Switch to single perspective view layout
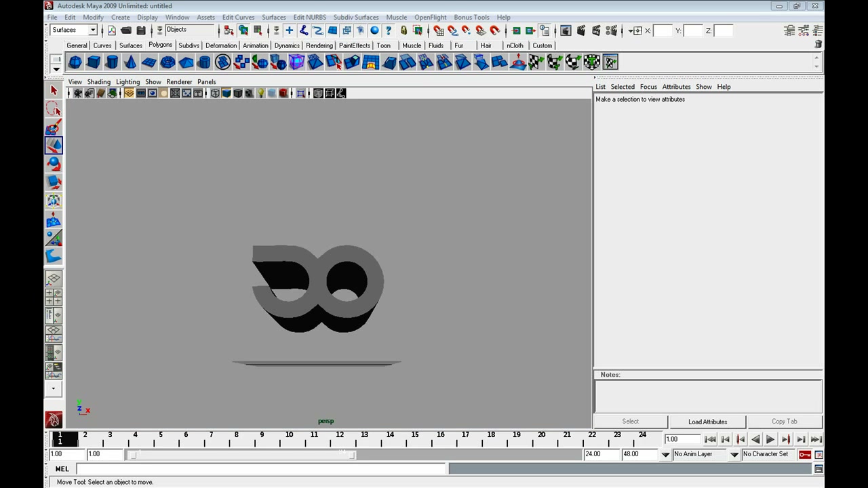This screenshot has height=488, width=868. coord(54,279)
